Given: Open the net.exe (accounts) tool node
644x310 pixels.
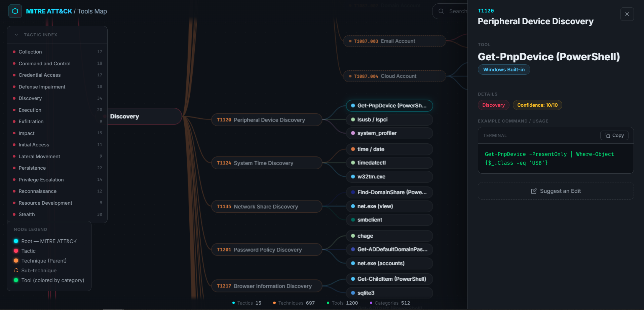Looking at the screenshot, I should tap(389, 263).
